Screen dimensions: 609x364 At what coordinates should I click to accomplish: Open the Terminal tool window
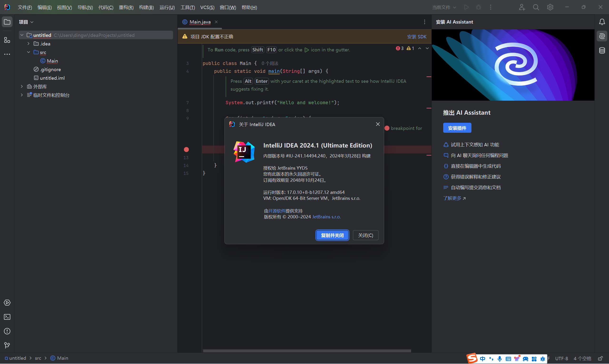click(7, 317)
